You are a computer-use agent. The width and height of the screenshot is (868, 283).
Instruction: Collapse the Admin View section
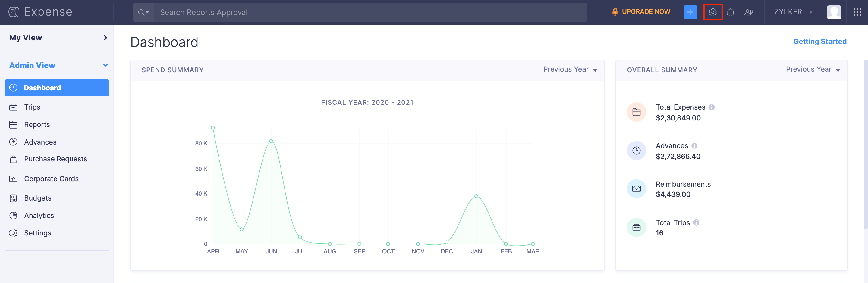click(105, 65)
